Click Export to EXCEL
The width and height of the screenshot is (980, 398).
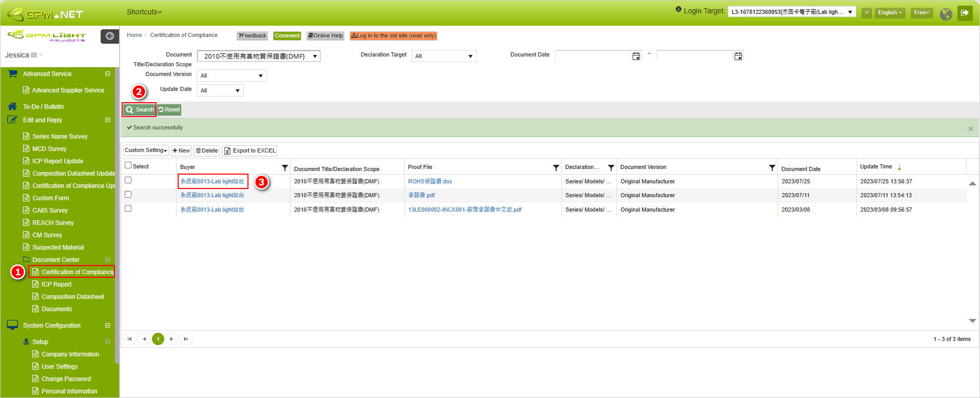pos(249,150)
